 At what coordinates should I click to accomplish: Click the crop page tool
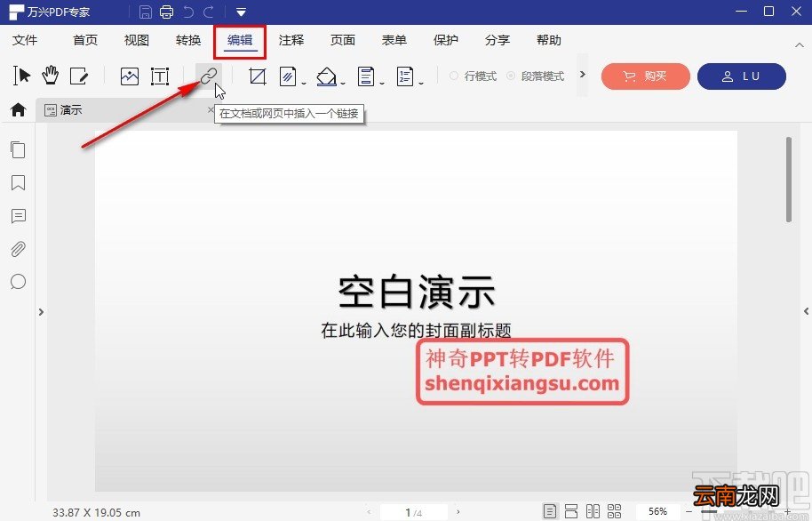(x=258, y=76)
